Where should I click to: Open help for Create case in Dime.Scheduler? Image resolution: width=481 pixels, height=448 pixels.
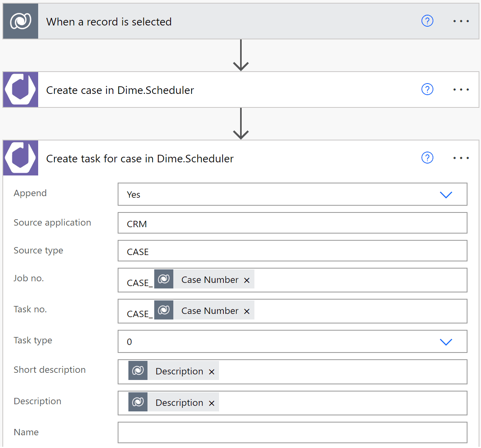tap(427, 89)
